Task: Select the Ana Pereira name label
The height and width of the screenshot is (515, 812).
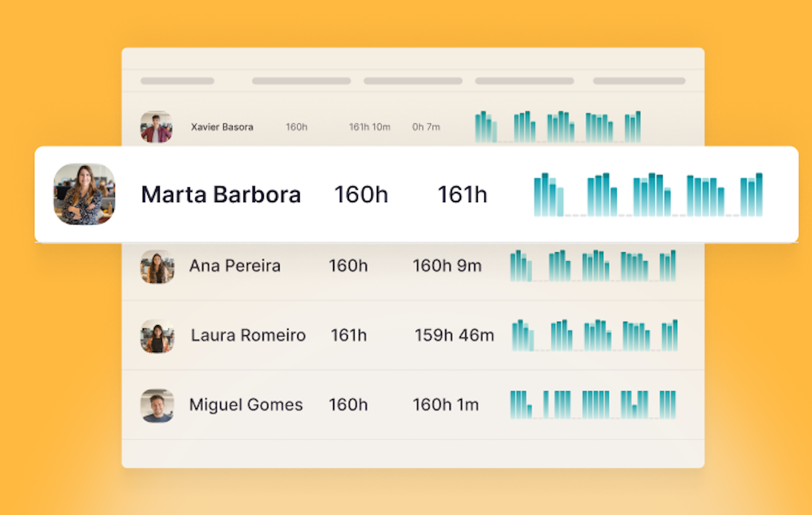Action: (235, 266)
